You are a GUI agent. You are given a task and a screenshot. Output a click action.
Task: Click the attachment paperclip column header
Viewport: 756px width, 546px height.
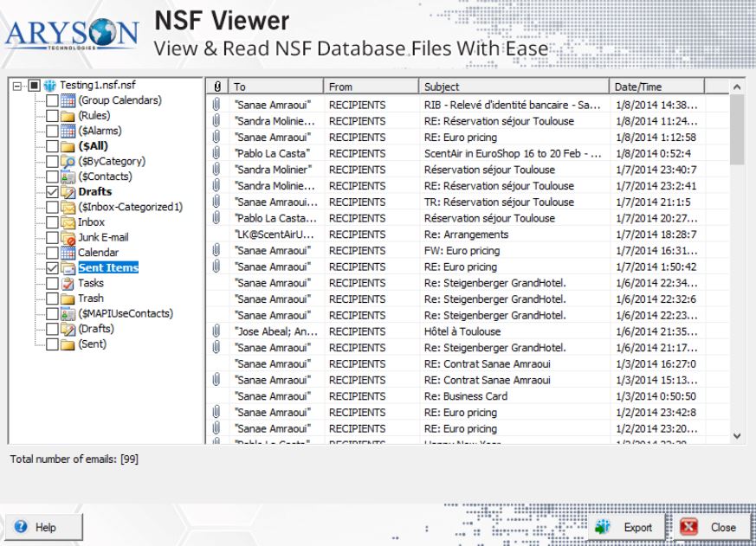click(x=217, y=87)
